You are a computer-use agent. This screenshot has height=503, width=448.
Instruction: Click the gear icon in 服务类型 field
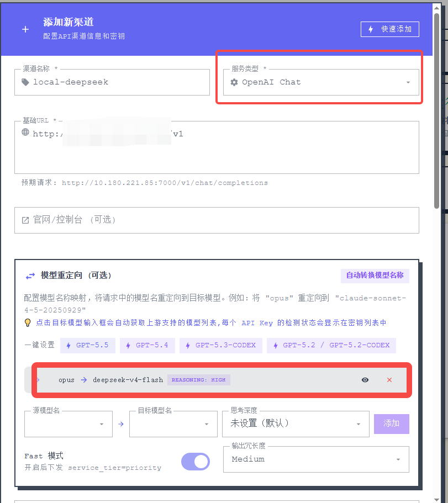click(234, 82)
